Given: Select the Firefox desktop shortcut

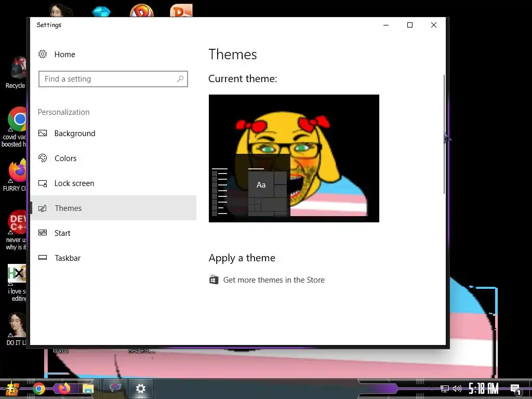Looking at the screenshot, I should click(x=15, y=176).
